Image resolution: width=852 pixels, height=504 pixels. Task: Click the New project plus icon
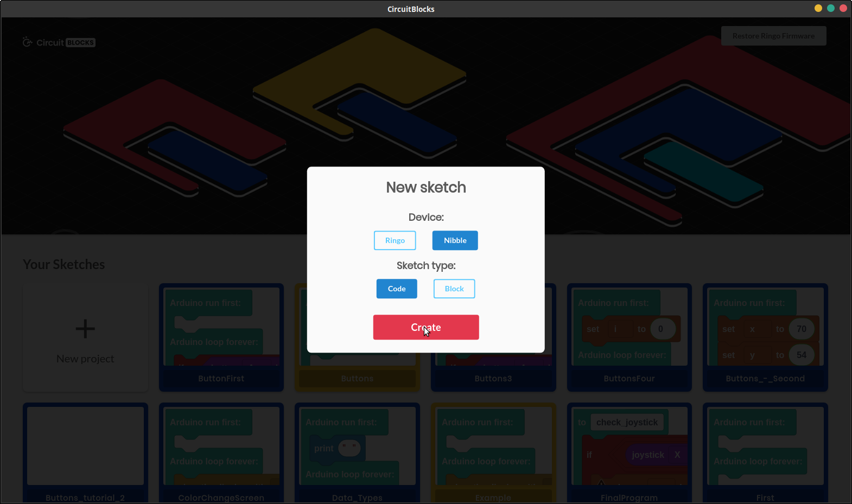(x=85, y=329)
